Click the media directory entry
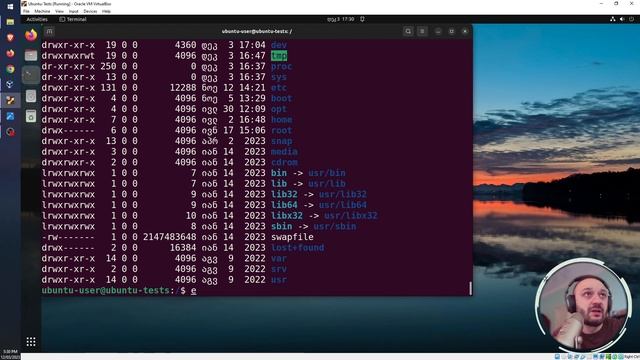Screen dimensions: 640x360 284,151
